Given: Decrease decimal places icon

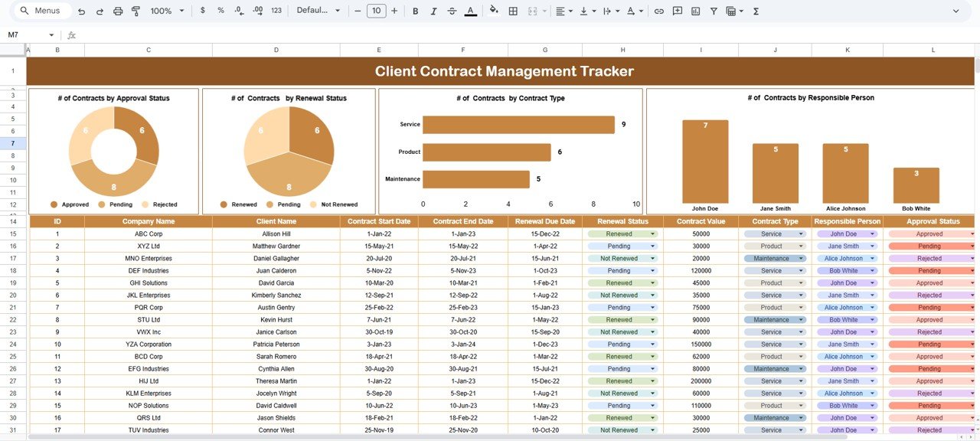Looking at the screenshot, I should [238, 11].
